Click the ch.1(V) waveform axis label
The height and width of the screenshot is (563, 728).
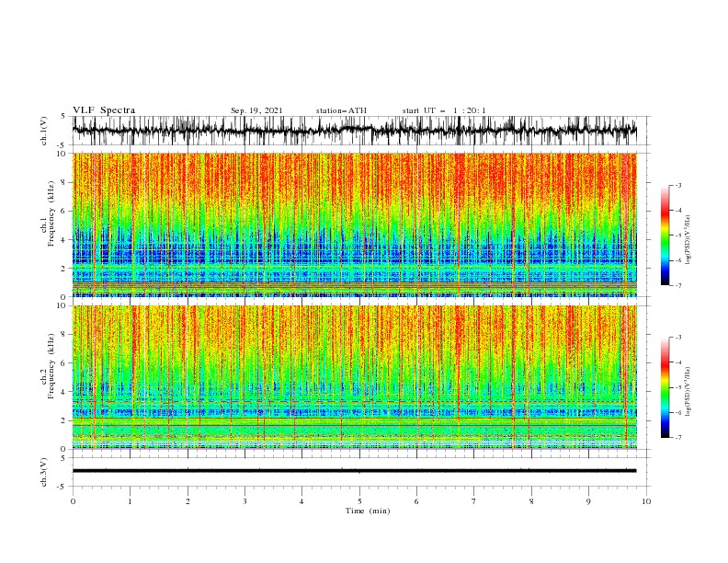44,131
